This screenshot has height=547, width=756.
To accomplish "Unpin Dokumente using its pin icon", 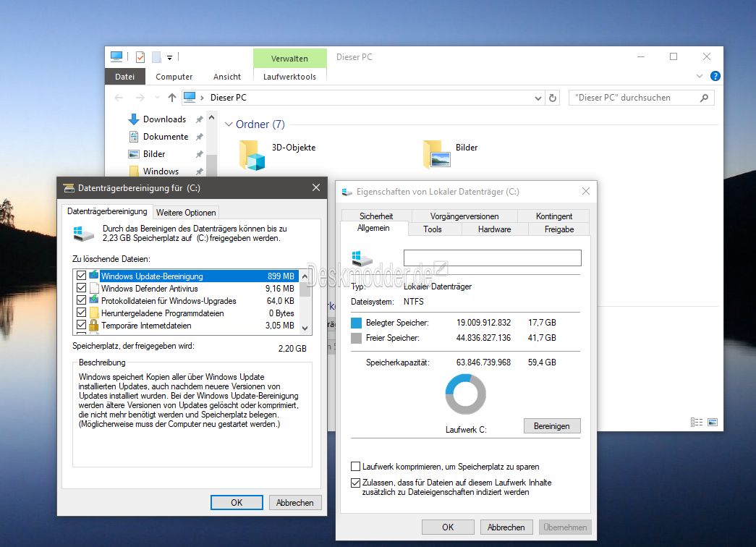I will coord(199,137).
